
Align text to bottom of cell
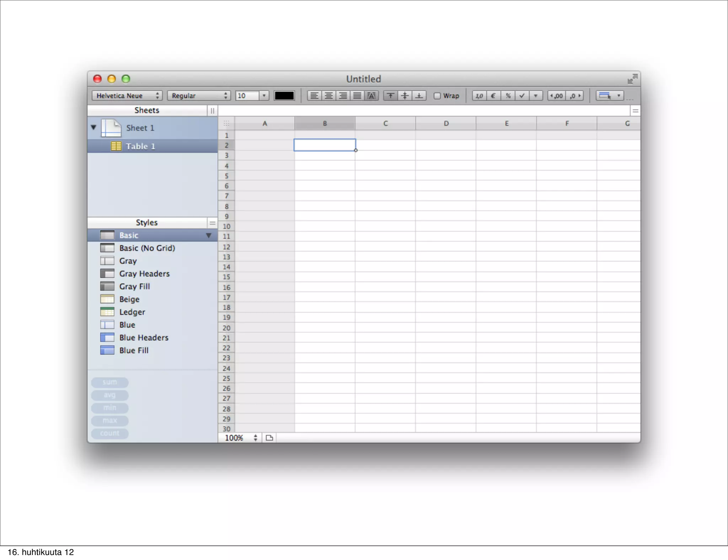(x=419, y=96)
